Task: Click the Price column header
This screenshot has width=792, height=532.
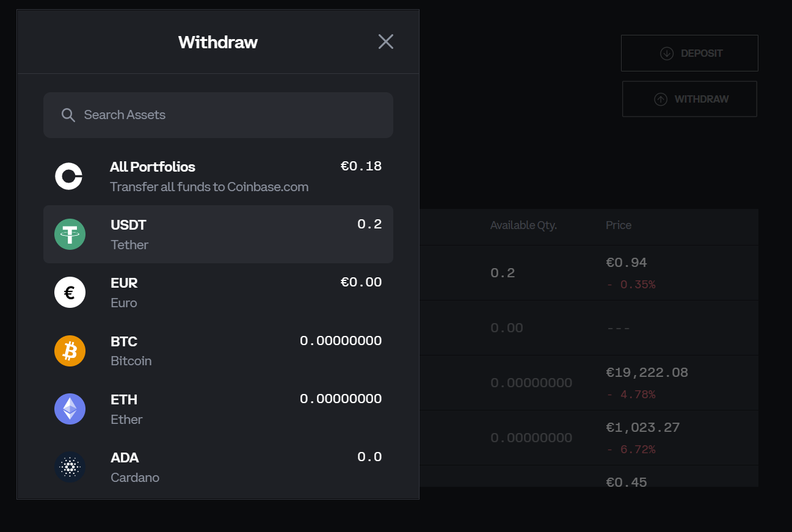Action: (619, 225)
